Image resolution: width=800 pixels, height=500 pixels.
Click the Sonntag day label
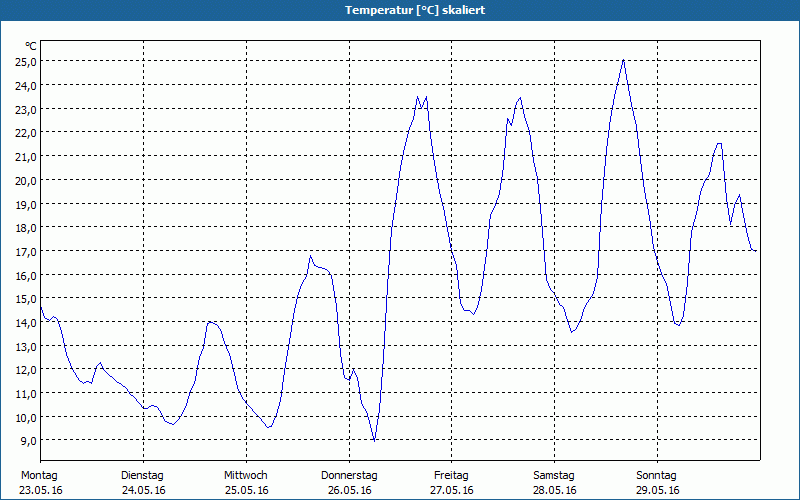656,475
